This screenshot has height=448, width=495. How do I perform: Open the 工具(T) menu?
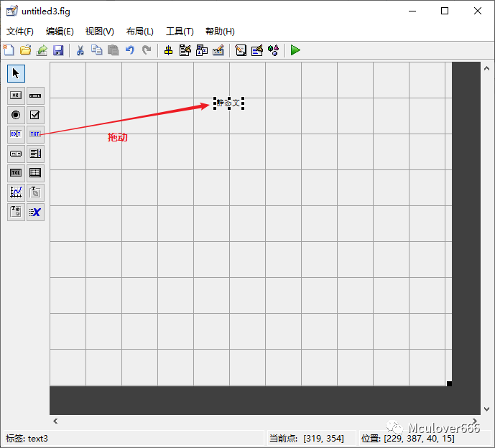point(180,32)
